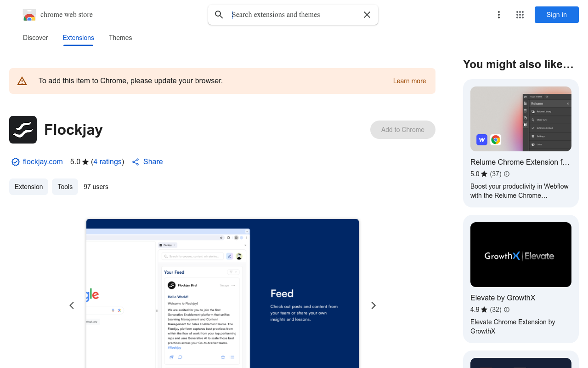Click the 5.0 star rating for Flockjay
The image size is (588, 368).
point(79,162)
